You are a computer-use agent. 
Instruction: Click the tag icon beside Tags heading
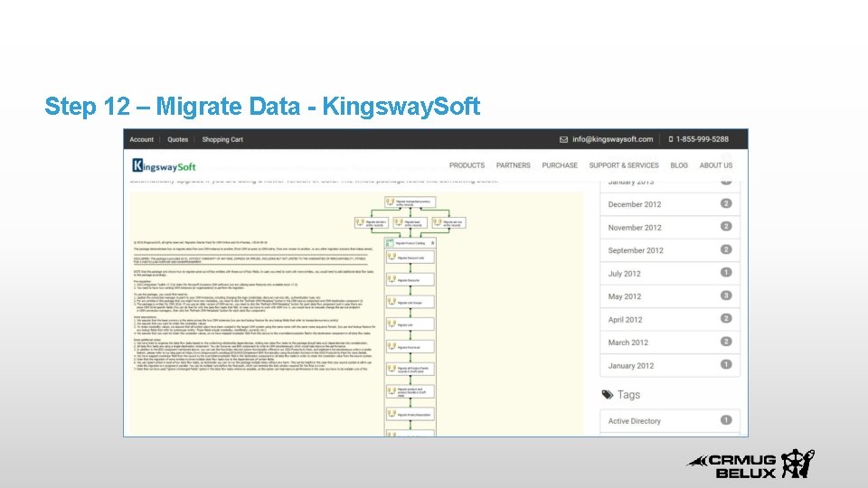click(x=608, y=395)
